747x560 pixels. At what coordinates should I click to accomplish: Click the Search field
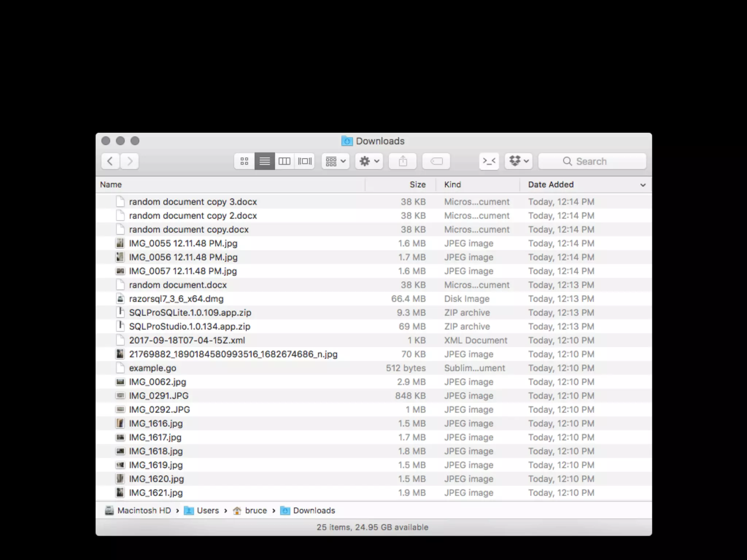592,161
